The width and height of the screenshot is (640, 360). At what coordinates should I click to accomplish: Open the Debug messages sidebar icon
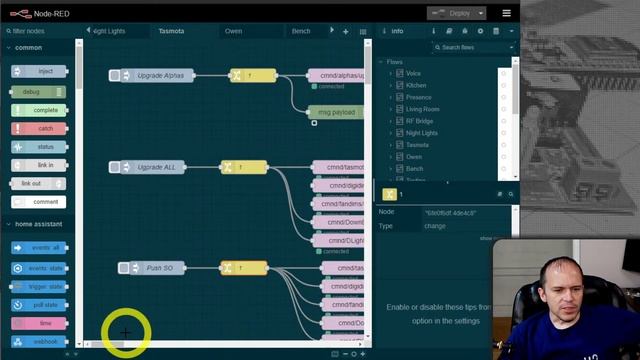click(464, 31)
